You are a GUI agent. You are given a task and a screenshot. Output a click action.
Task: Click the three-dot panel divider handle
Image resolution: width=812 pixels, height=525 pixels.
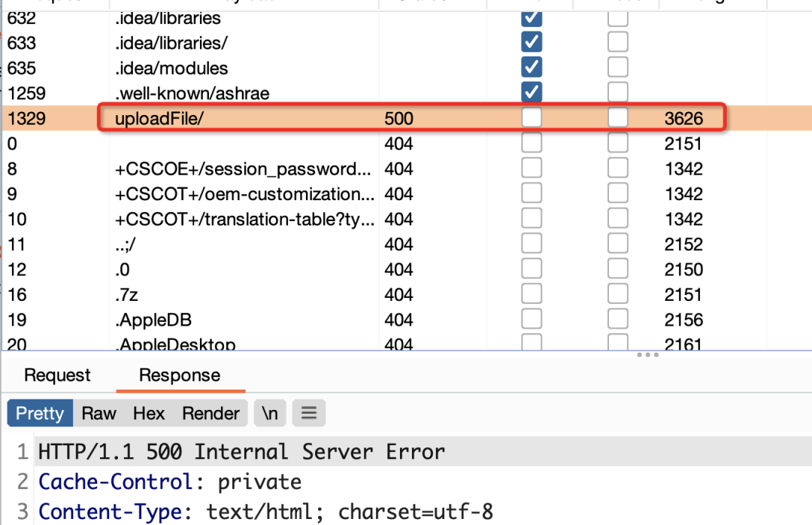coord(648,355)
